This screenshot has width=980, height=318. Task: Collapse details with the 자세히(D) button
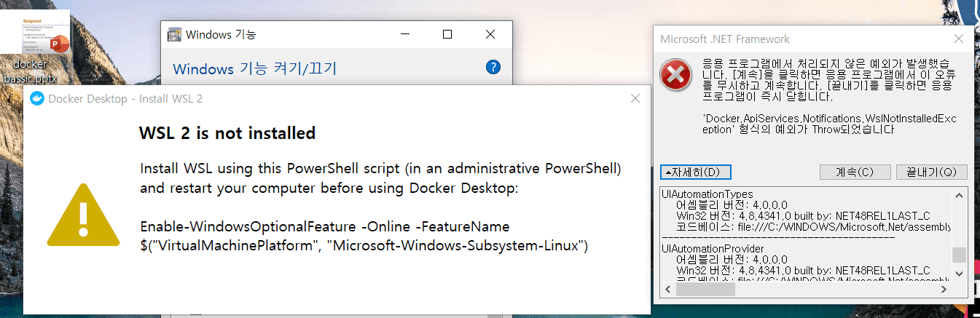tap(695, 172)
